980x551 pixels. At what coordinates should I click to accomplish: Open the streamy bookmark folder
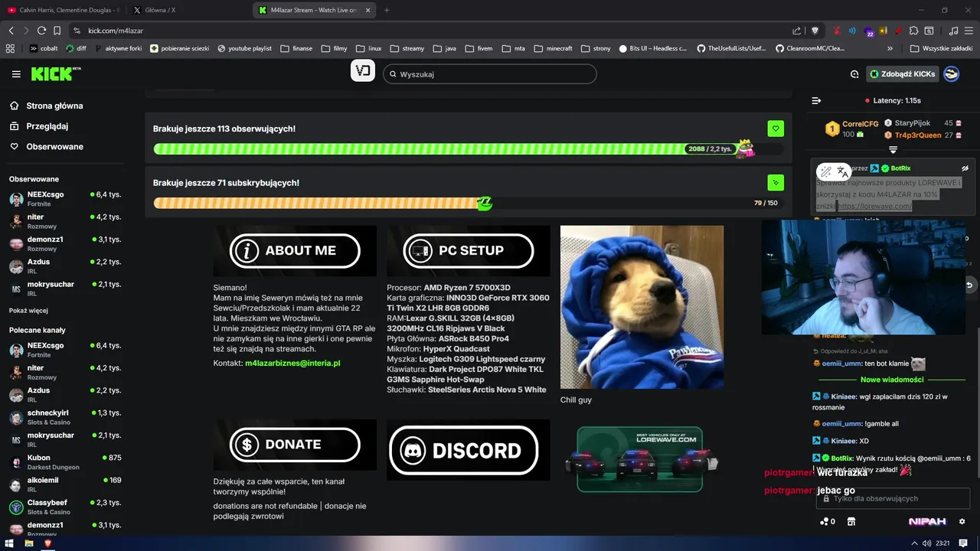click(x=407, y=48)
